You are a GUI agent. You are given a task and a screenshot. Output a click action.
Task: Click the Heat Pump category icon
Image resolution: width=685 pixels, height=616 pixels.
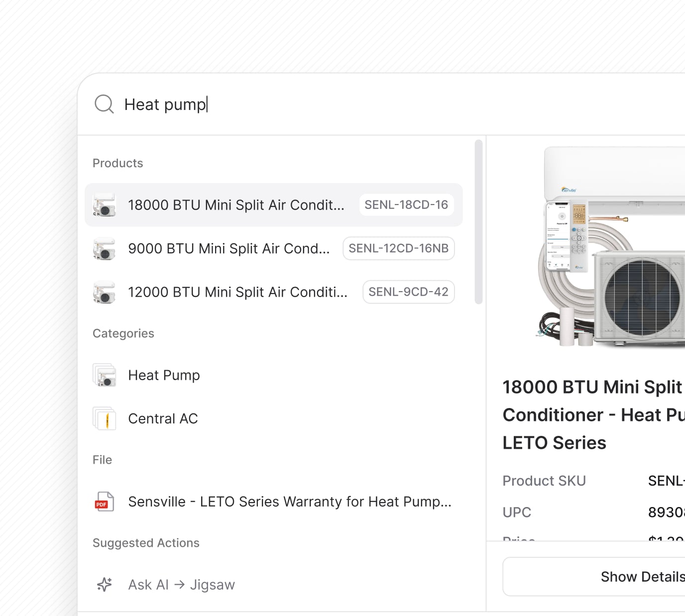(104, 375)
